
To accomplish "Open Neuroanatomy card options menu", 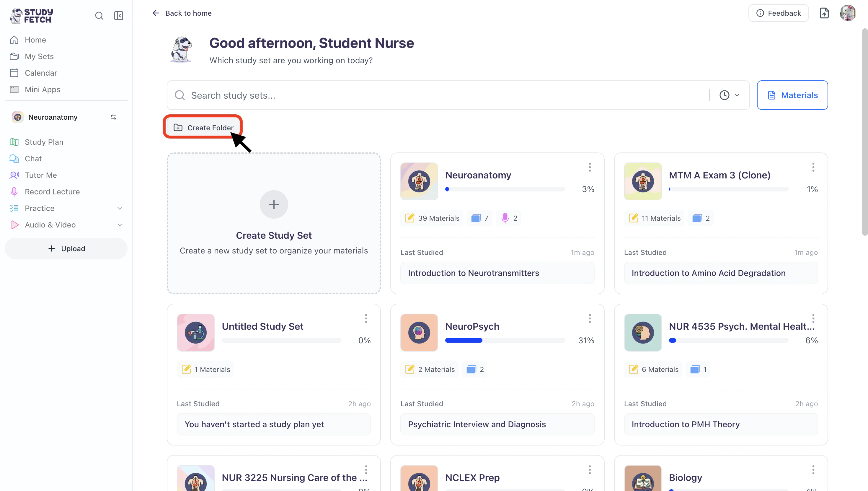I will pos(590,167).
